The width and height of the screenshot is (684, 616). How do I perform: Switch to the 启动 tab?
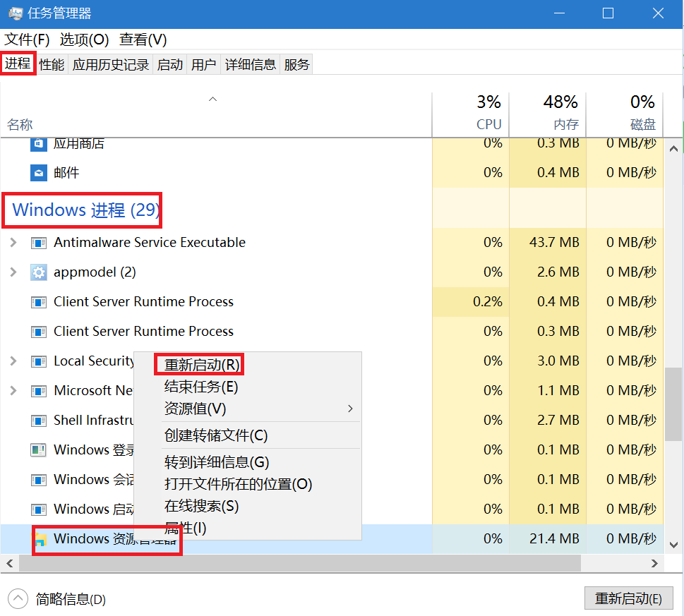tap(169, 64)
